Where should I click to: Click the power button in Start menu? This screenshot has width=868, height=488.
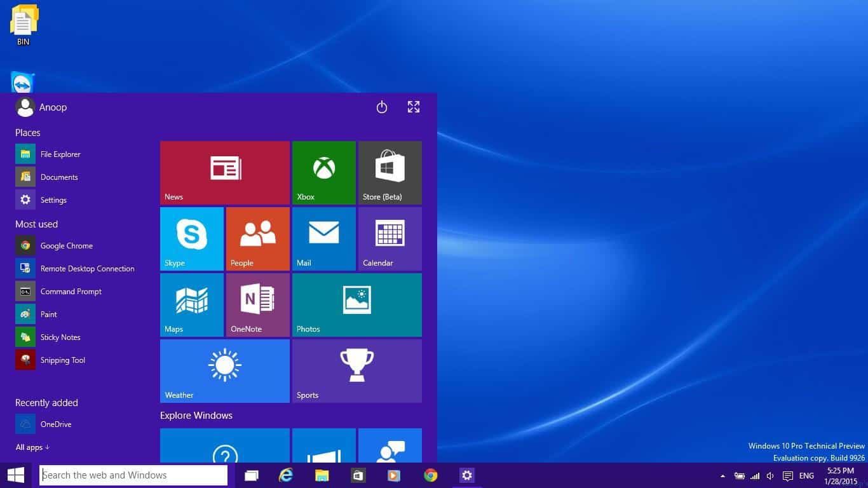pos(382,107)
